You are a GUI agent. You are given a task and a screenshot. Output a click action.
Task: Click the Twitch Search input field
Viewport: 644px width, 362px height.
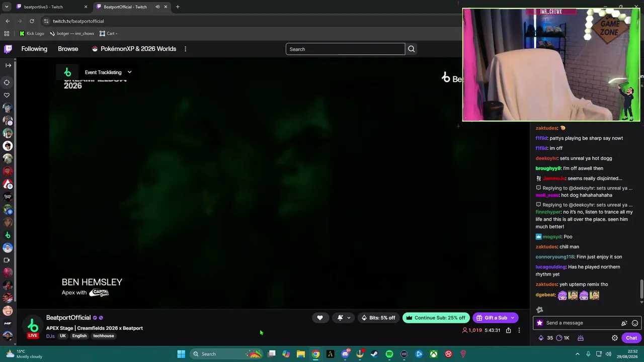345,49
